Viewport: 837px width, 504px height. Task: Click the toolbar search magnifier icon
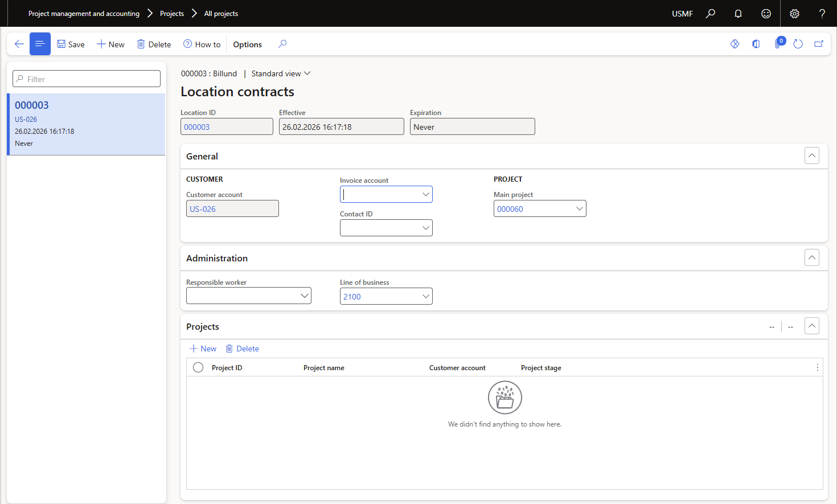pos(282,44)
